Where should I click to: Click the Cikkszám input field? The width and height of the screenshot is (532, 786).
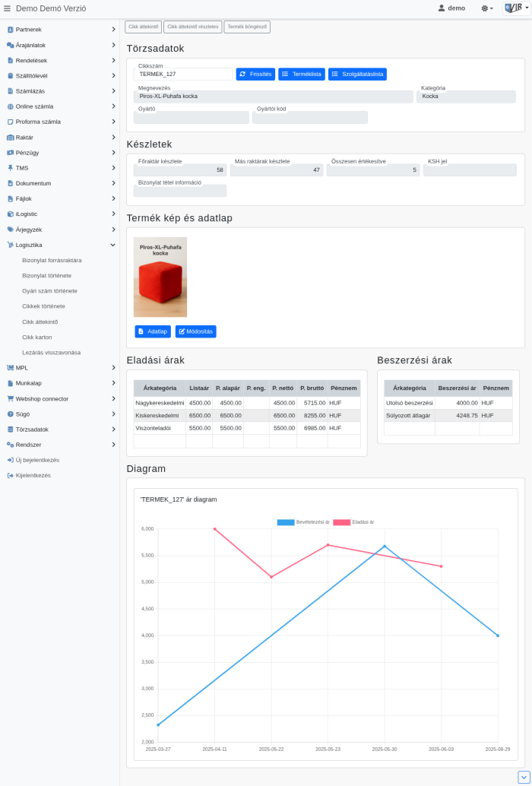coord(183,74)
